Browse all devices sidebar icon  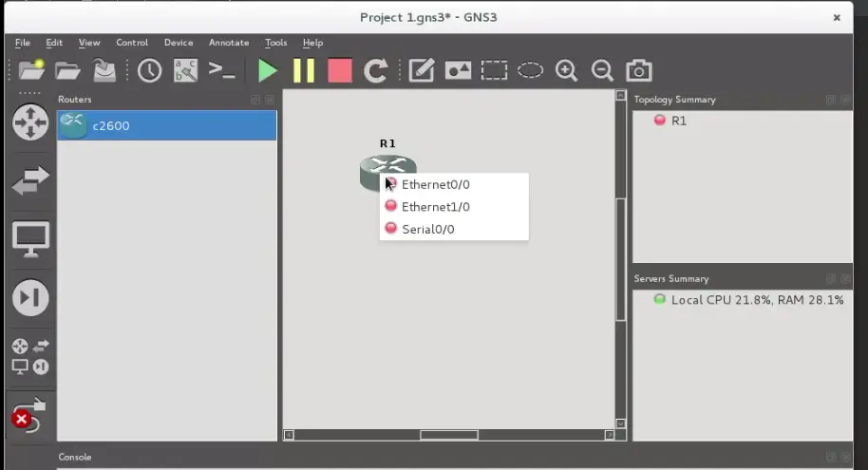(30, 356)
